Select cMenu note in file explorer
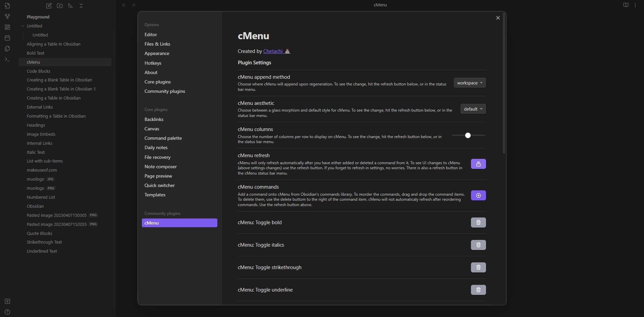The image size is (644, 317). [65, 62]
